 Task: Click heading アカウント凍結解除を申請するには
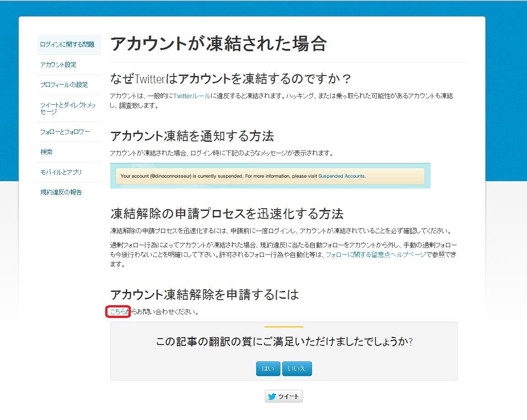tap(204, 294)
